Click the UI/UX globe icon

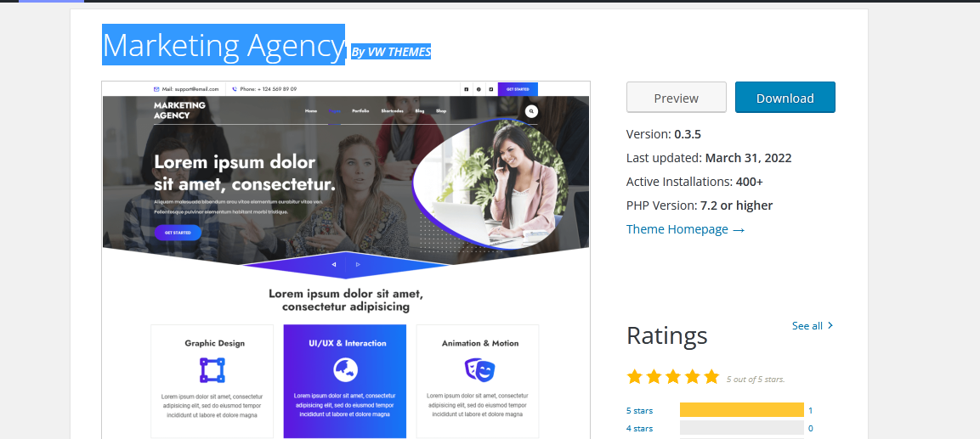point(345,369)
